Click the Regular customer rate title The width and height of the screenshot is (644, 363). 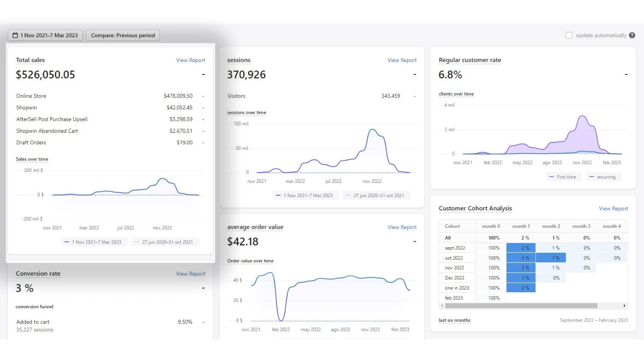(x=470, y=60)
